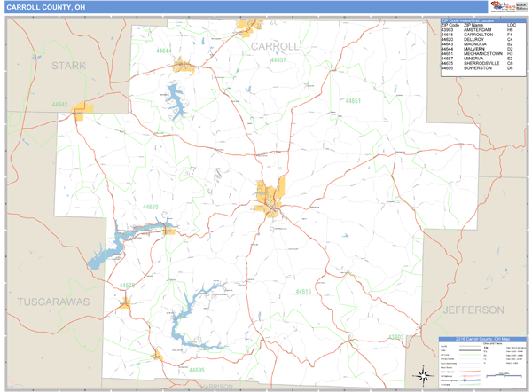Click the 44615 ZIP code label

303,291
